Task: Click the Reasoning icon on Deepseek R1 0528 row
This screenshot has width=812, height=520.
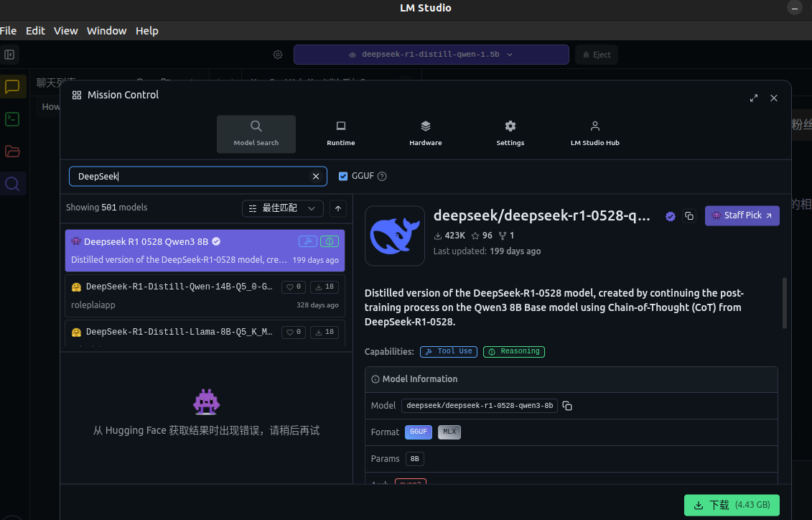Action: coord(330,241)
